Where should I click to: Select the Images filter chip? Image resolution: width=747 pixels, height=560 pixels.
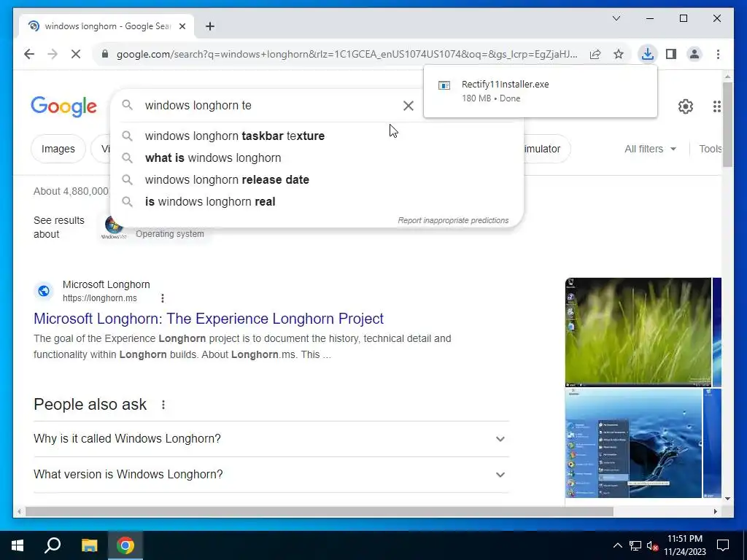coord(58,149)
